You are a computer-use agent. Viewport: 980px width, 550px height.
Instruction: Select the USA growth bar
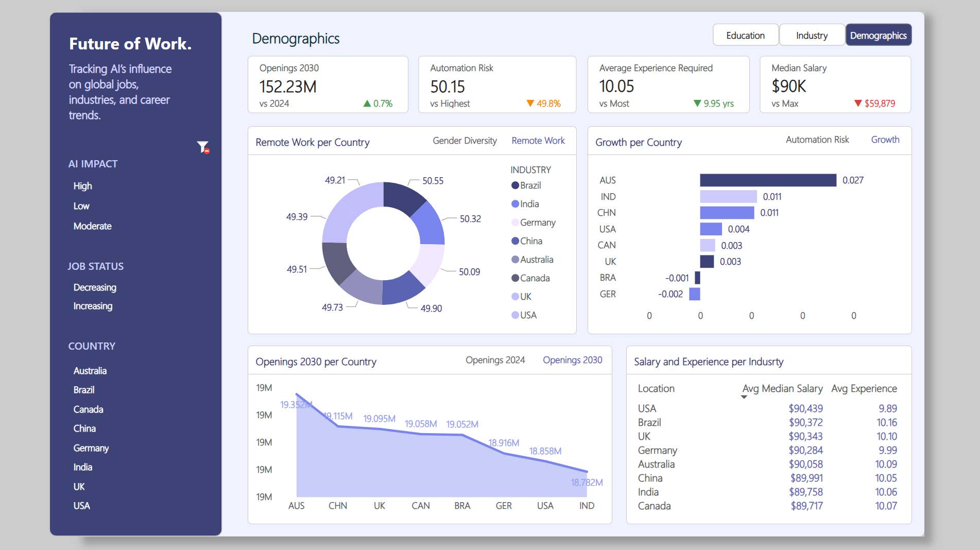711,229
